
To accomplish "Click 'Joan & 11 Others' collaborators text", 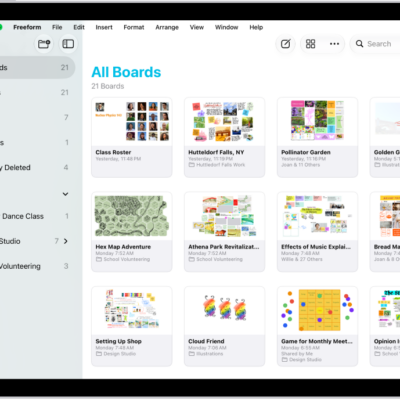I will point(301,165).
